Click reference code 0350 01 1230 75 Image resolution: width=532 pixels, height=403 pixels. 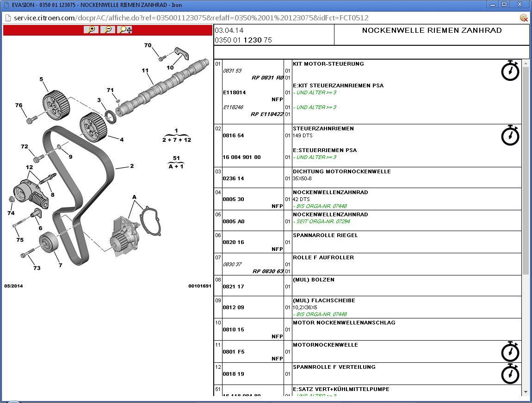(243, 40)
